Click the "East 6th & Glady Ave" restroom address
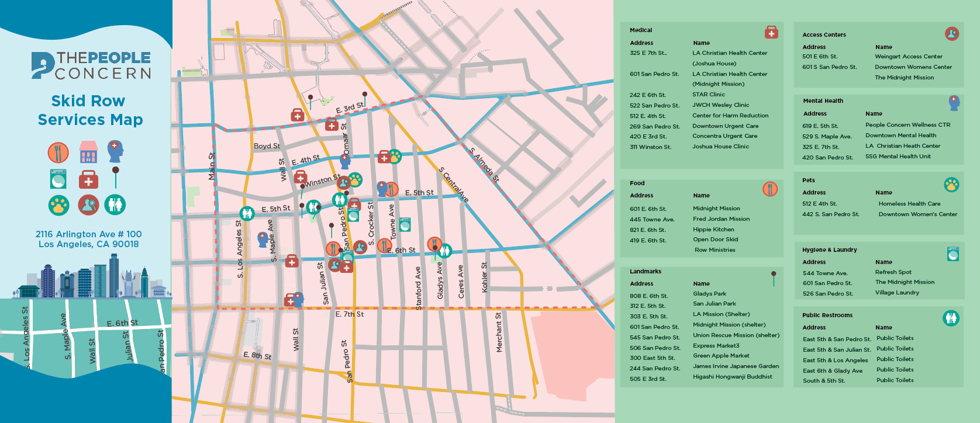This screenshot has height=423, width=980. point(833,371)
